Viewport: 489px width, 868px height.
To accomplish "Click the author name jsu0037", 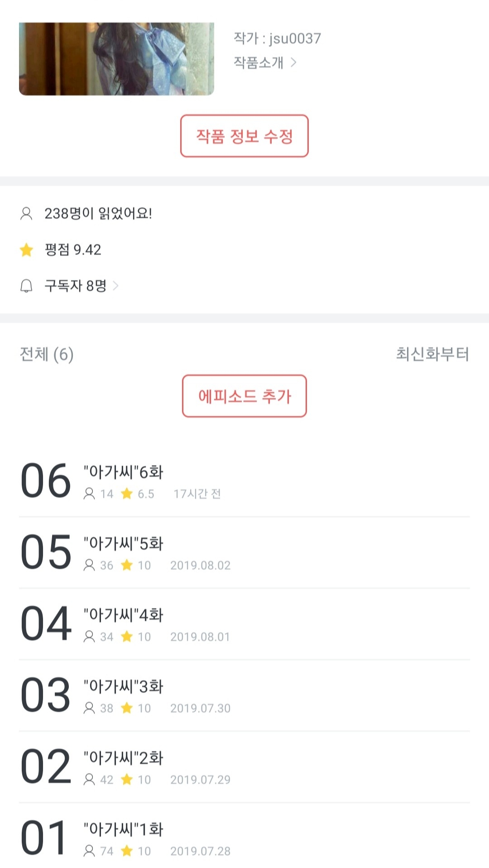I will (295, 39).
